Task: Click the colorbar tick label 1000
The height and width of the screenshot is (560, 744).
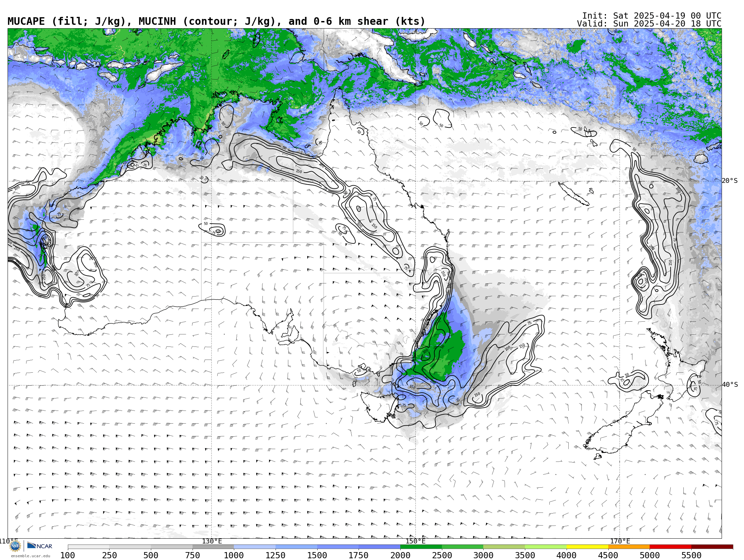Action: pos(234,555)
